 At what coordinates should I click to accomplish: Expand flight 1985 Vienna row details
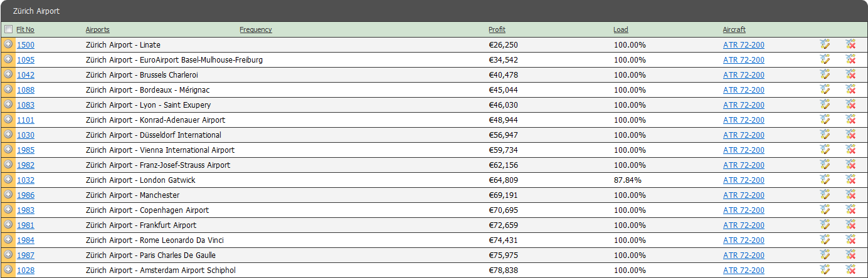coord(8,149)
